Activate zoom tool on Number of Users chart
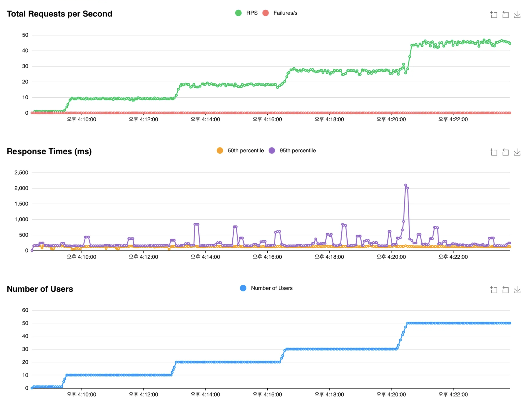This screenshot has height=413, width=532. (494, 290)
